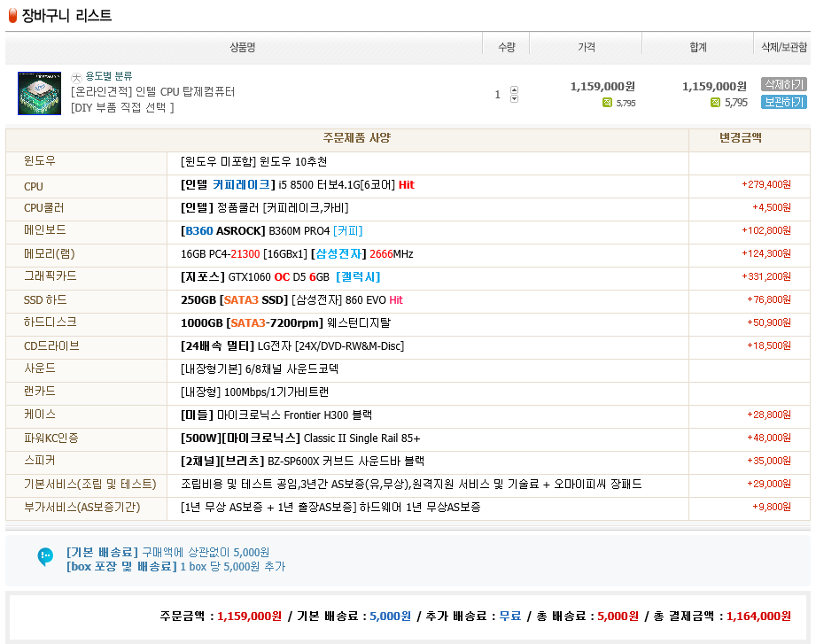Click the 250GB 860 EVO SSD spec

291,299
